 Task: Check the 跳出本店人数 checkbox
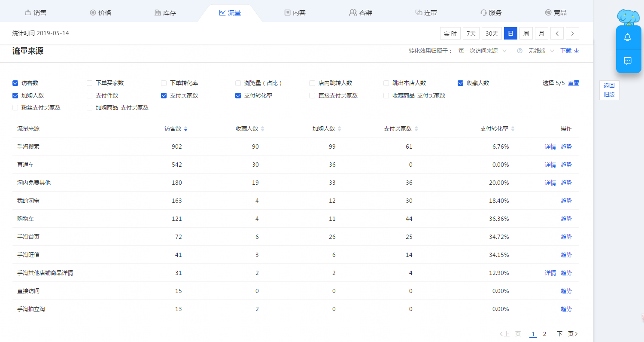386,83
